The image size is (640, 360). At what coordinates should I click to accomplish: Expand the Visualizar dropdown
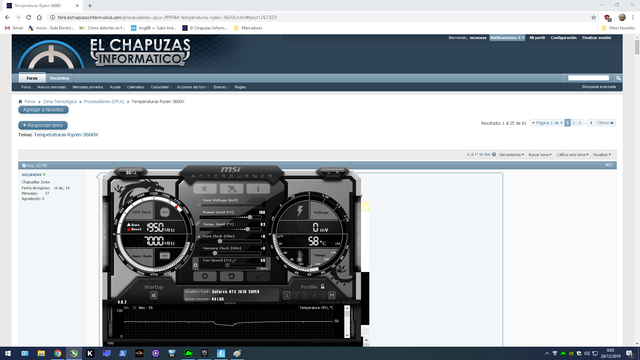pos(602,155)
